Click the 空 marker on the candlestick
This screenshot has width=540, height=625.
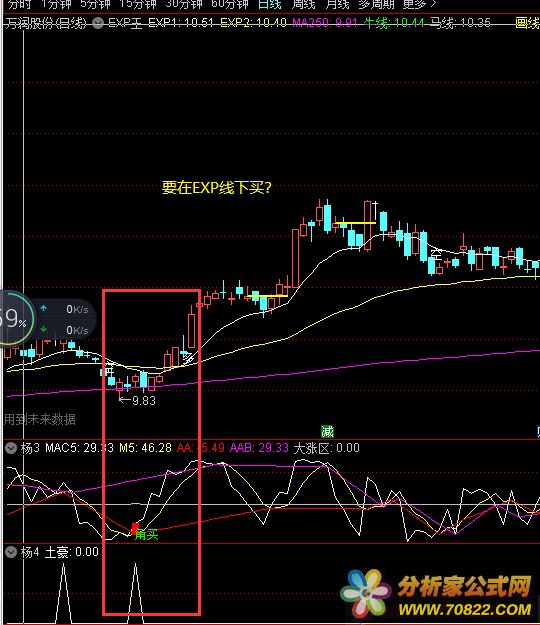pyautogui.click(x=436, y=254)
